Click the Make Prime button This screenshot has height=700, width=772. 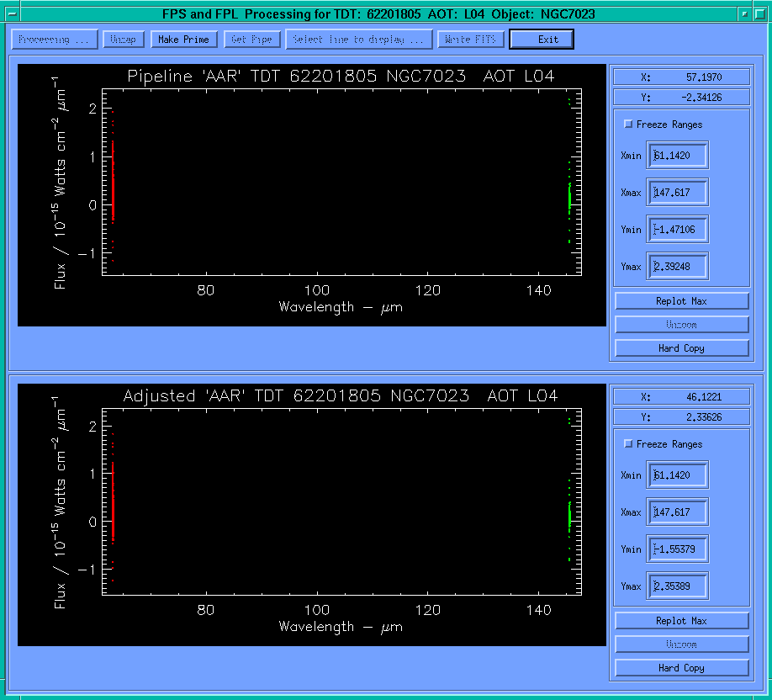coord(185,40)
